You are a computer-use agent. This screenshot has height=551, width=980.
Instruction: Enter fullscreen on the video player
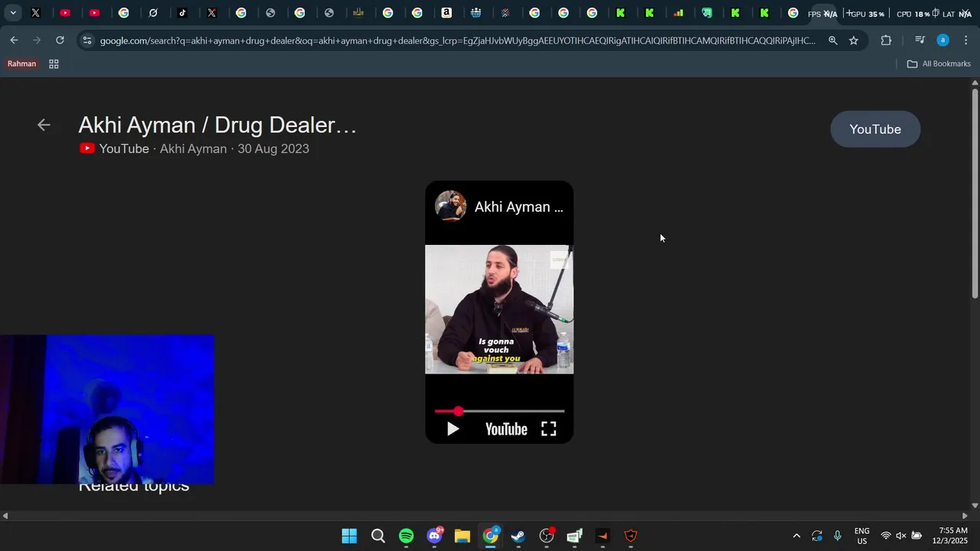549,429
